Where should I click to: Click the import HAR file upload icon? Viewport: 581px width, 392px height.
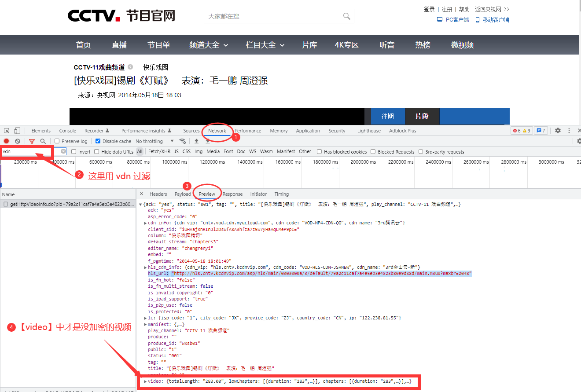tap(196, 141)
